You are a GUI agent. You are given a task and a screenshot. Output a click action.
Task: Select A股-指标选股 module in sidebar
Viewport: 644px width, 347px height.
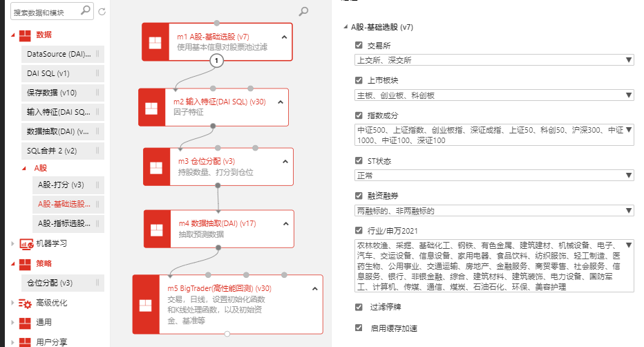tap(68, 223)
